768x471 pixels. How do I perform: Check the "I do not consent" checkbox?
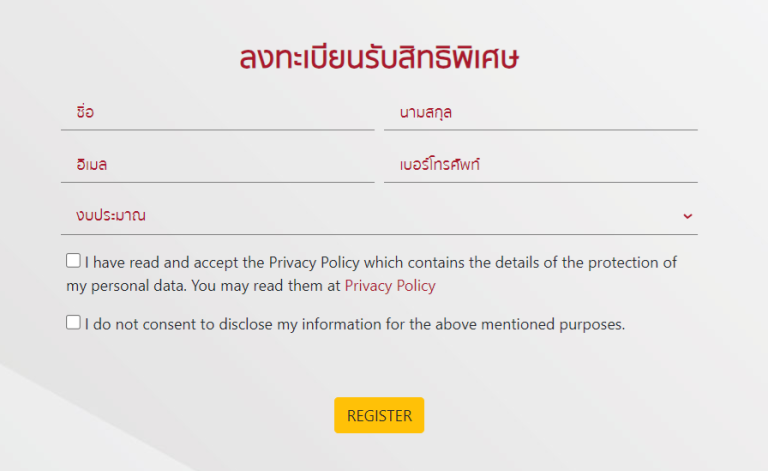[x=73, y=322]
